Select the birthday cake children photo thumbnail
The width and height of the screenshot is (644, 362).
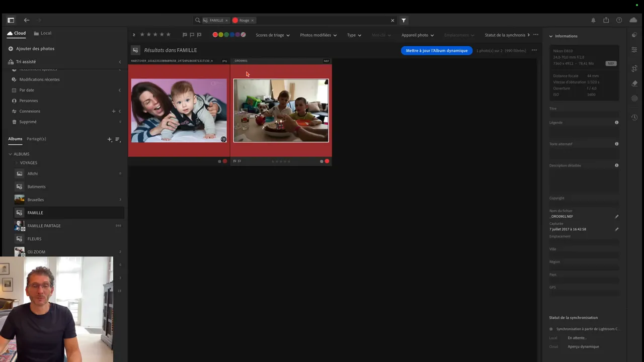pos(281,111)
